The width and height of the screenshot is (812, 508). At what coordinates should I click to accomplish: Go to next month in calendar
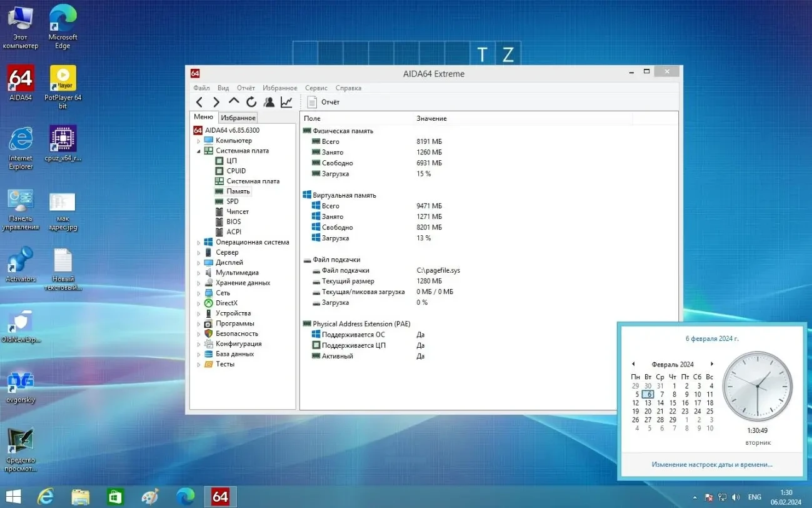click(x=711, y=364)
